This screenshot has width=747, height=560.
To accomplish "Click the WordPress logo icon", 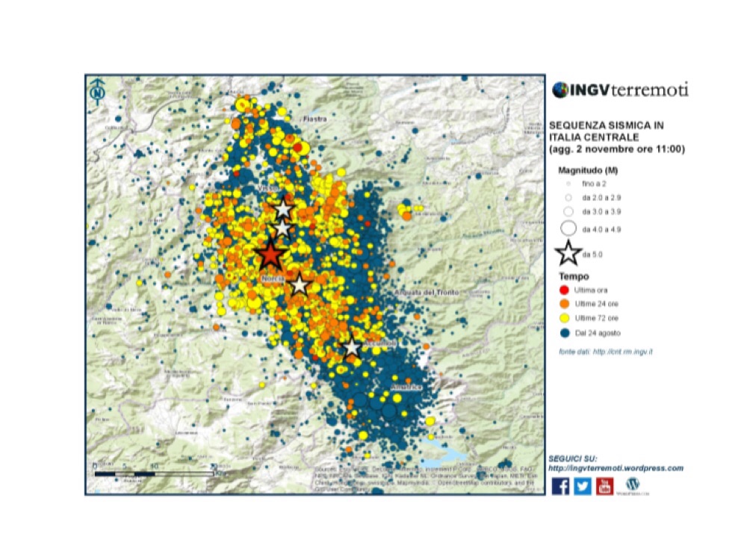I will tap(632, 485).
